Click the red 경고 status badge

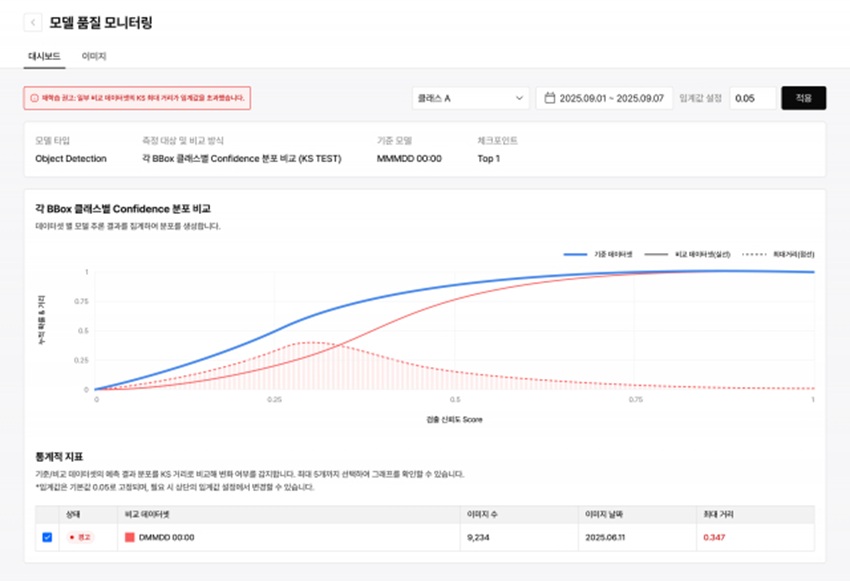(x=79, y=537)
